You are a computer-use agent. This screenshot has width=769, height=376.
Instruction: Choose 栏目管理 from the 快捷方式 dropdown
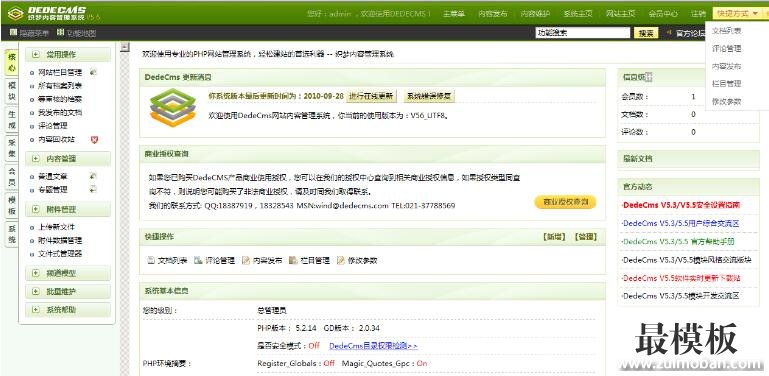point(726,84)
